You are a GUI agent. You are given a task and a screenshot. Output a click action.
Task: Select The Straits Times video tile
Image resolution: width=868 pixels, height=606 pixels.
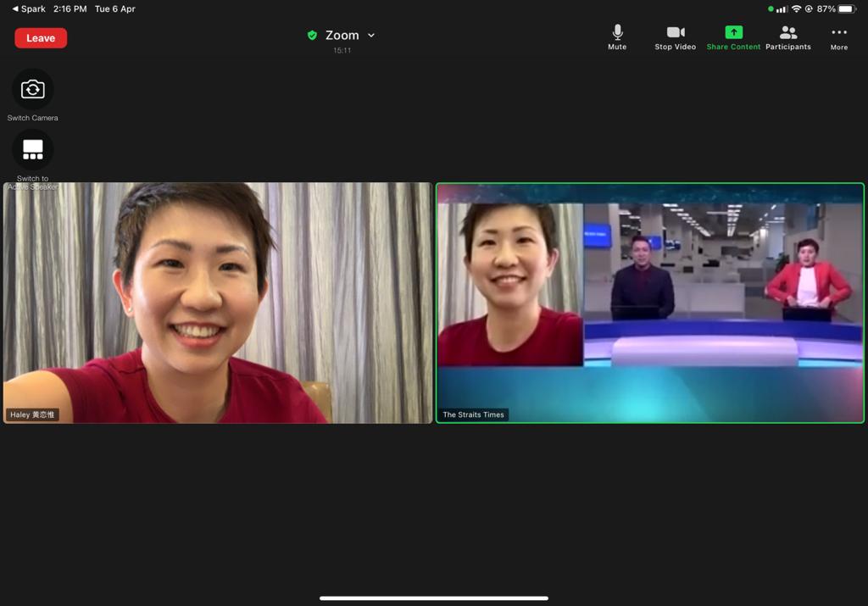point(650,303)
